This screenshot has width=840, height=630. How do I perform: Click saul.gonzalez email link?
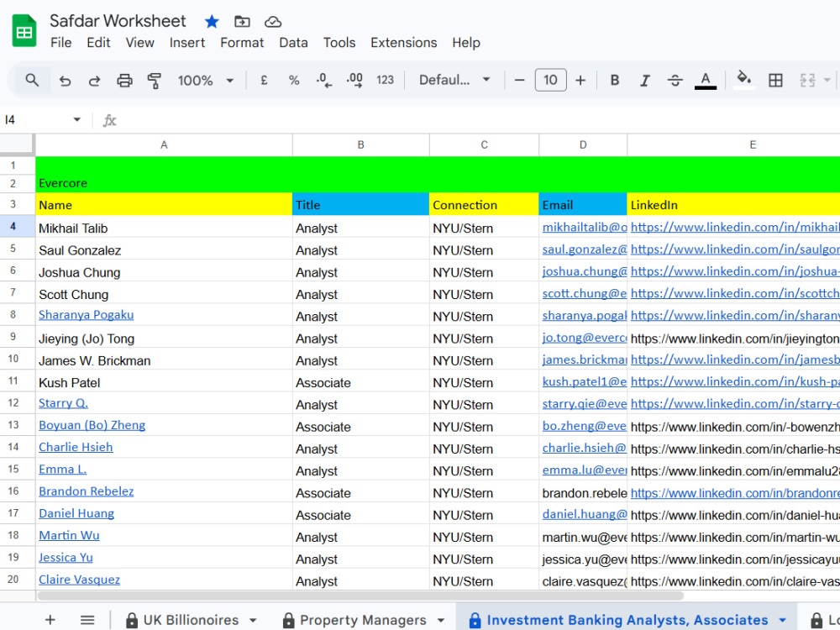tap(585, 249)
